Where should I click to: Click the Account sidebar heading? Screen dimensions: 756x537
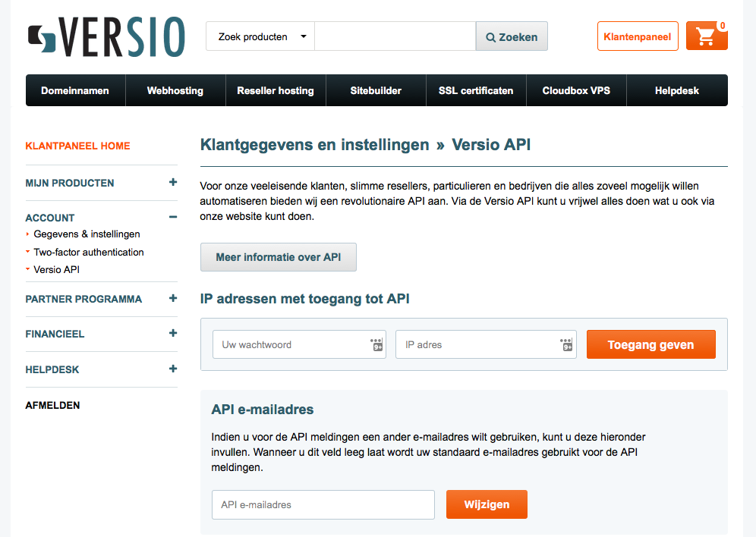tap(50, 218)
